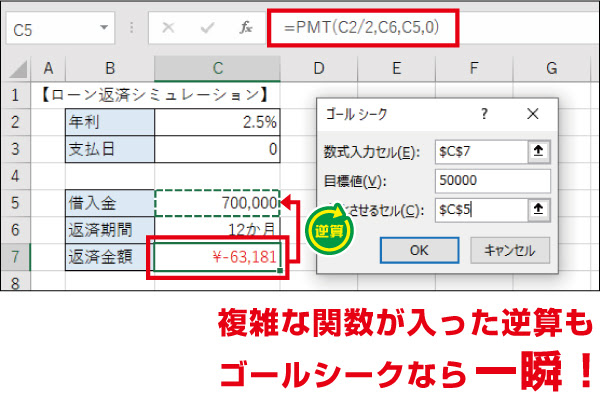Close the ゴール シーク dialog

533,114
